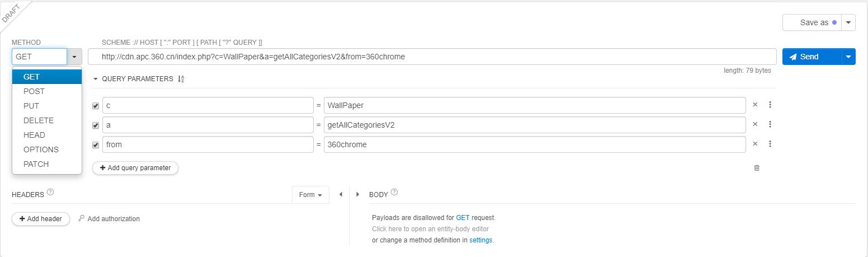The width and height of the screenshot is (868, 257).
Task: Open more options for parameter 'a'
Action: pyautogui.click(x=770, y=124)
